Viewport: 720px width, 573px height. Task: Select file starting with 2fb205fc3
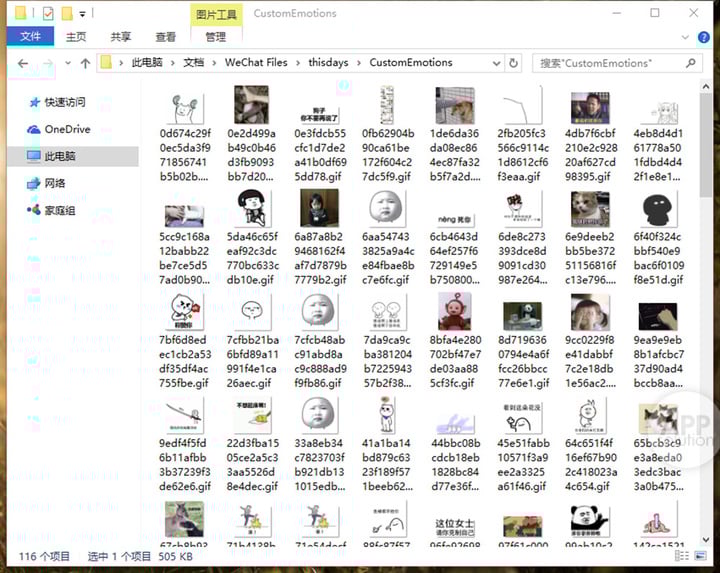(x=523, y=134)
